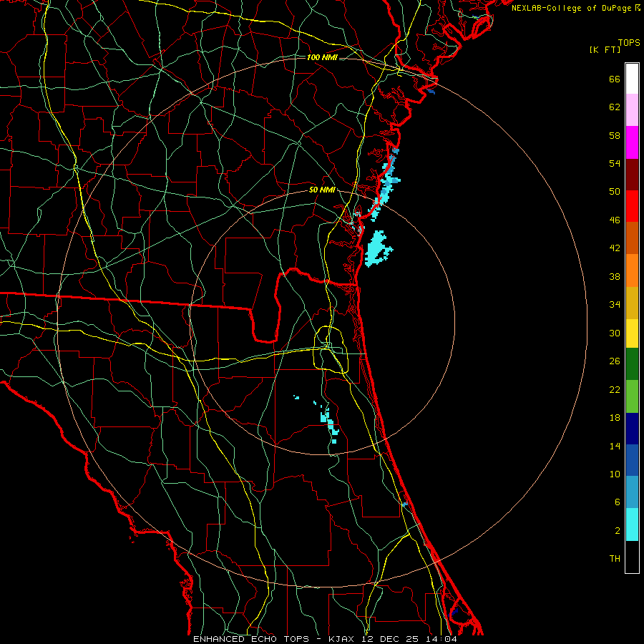
Task: Click the legend value 18
Action: (615, 418)
